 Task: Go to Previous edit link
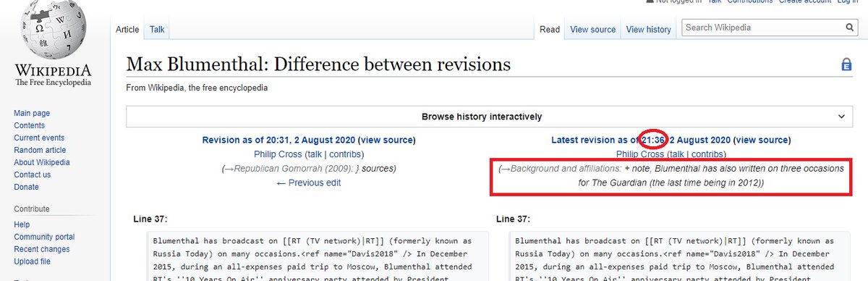309,183
